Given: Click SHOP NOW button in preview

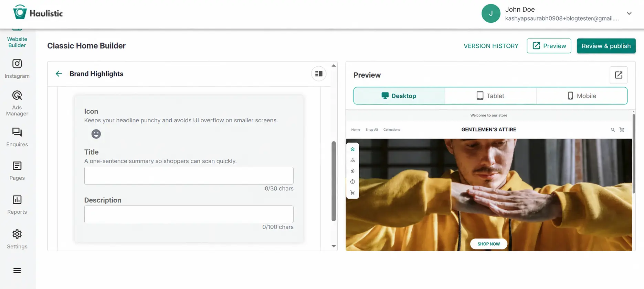Looking at the screenshot, I should (488, 244).
